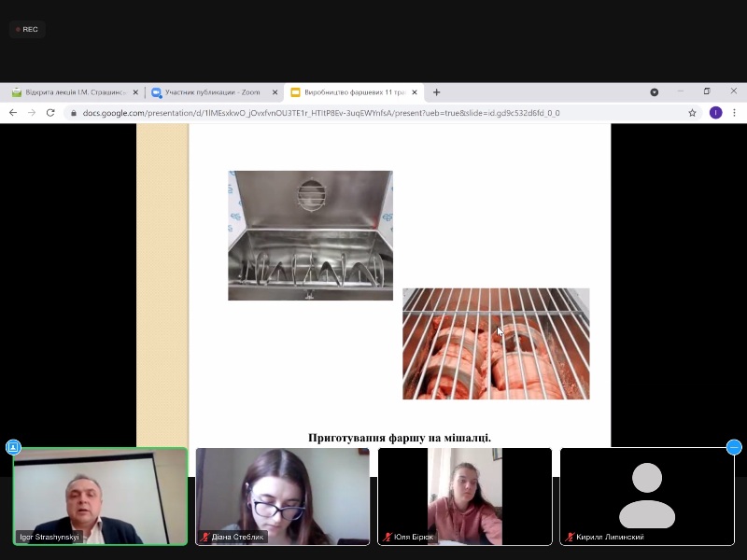Click the slide caption Приготування фаршу на мішалці
Image resolution: width=747 pixels, height=560 pixels.
coord(400,438)
